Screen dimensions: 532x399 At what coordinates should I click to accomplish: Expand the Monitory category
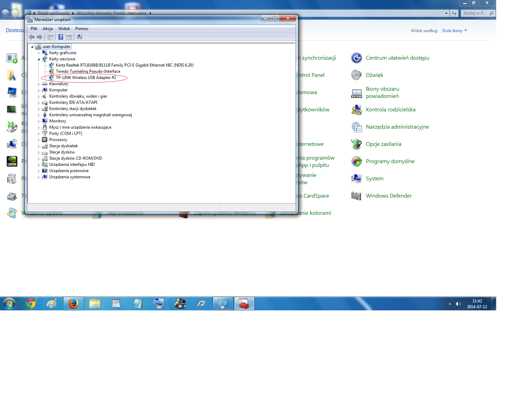point(39,121)
